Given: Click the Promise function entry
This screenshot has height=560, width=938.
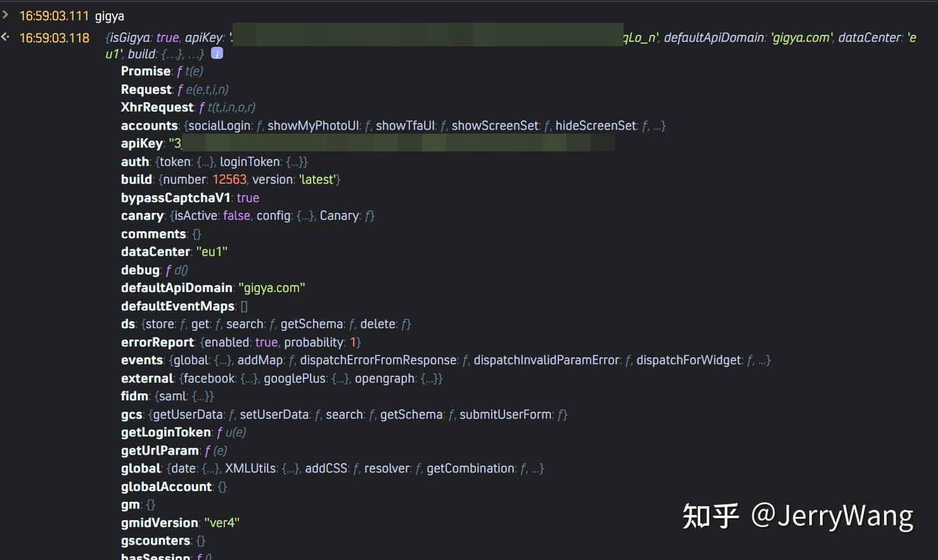Looking at the screenshot, I should (x=162, y=72).
